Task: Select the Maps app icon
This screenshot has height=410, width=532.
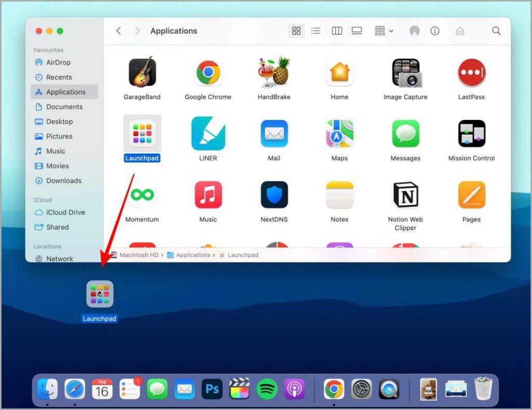Action: (340, 134)
